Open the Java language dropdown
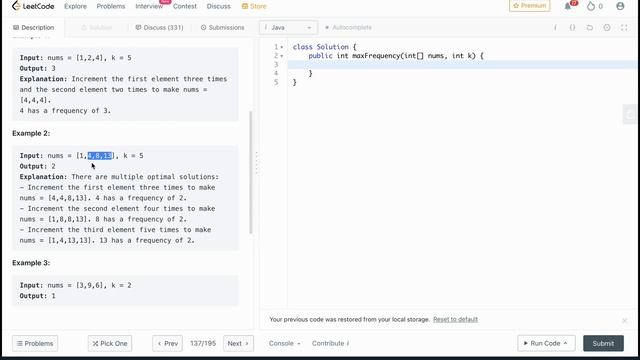Viewport: 640px width, 360px height. (x=288, y=27)
